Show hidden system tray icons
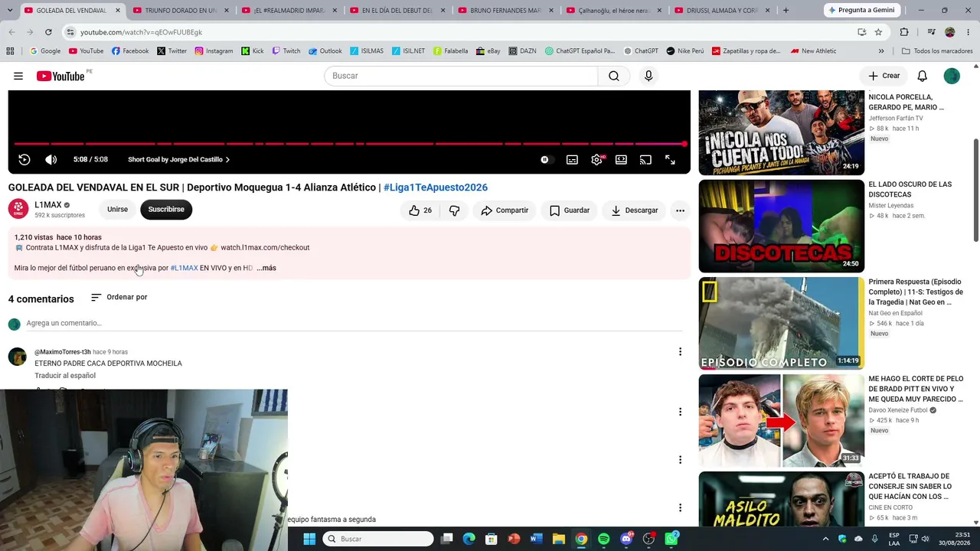This screenshot has height=551, width=980. (825, 539)
